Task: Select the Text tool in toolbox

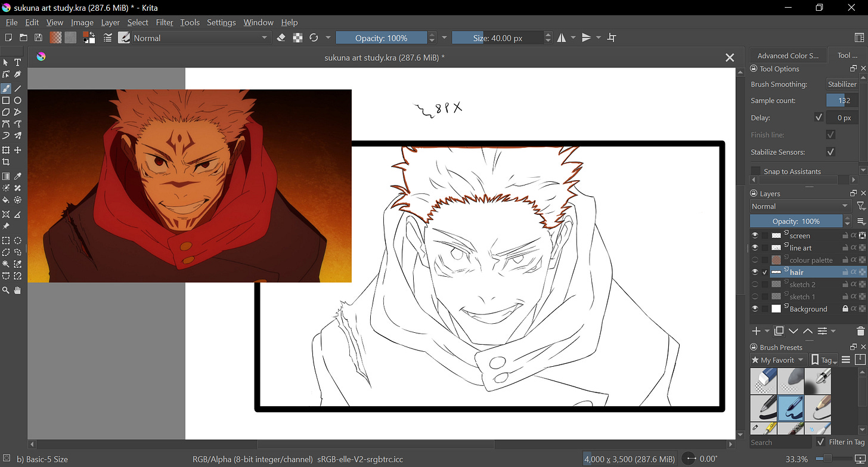Action: point(18,63)
